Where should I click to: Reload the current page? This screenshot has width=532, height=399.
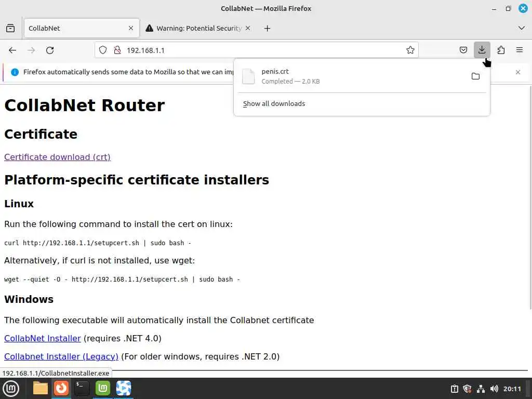pyautogui.click(x=50, y=50)
